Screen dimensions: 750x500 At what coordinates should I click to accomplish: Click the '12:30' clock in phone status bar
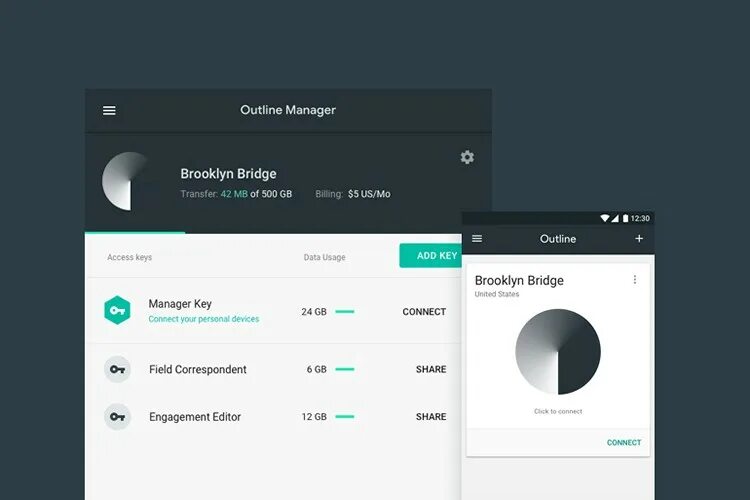(640, 218)
